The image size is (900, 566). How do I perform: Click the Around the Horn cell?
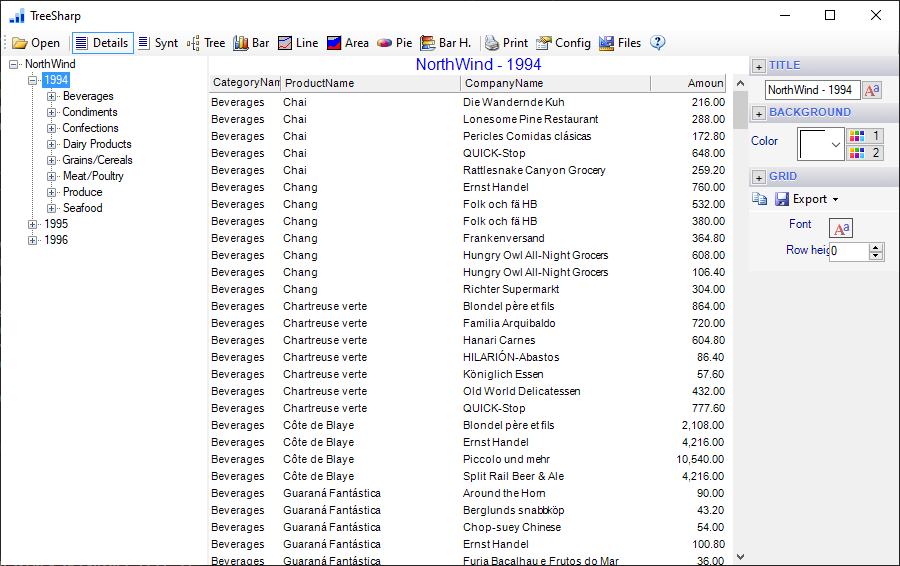click(x=504, y=494)
